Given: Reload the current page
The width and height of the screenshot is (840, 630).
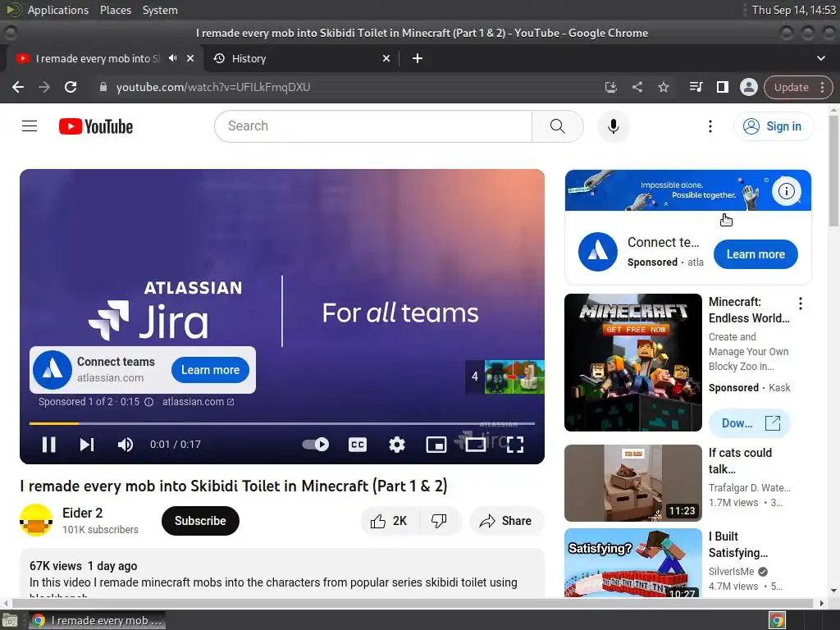Looking at the screenshot, I should click(x=71, y=87).
